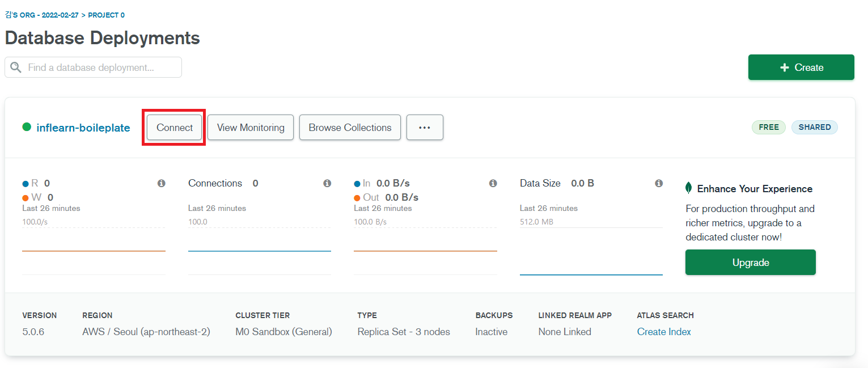Open the inflearn-boileplate cluster link
Viewport: 868px width, 368px height.
[83, 128]
